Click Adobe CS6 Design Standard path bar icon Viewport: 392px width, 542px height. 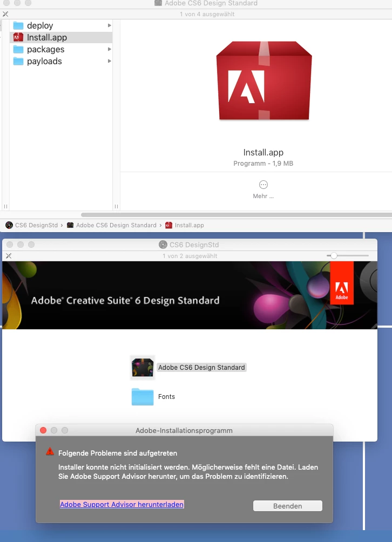(x=70, y=225)
